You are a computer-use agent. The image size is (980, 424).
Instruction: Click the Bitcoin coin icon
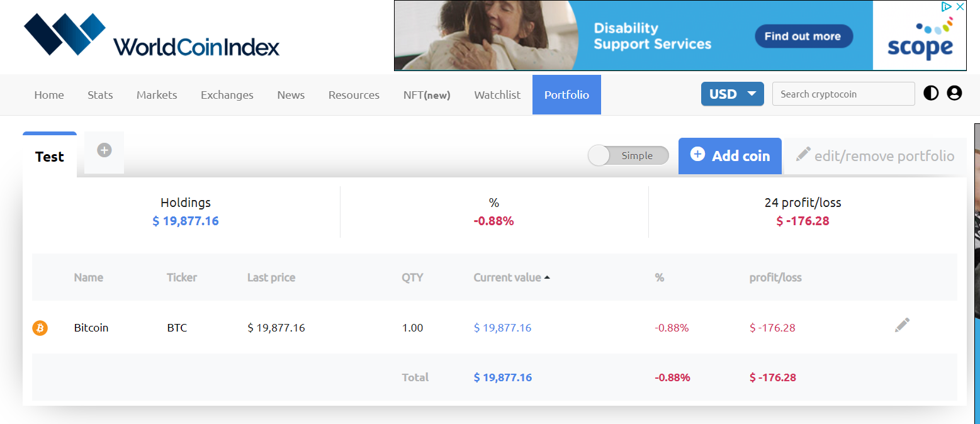[40, 328]
